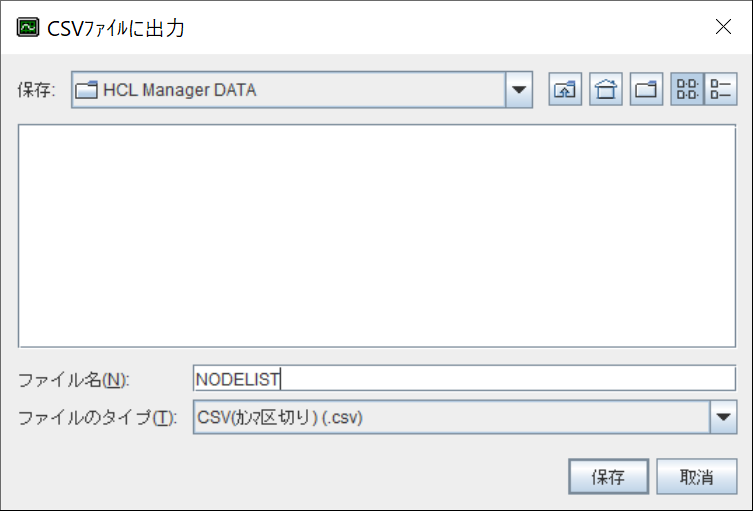Screen dimensions: 753x511
Task: Cancel with the 取消 button
Action: pos(696,476)
